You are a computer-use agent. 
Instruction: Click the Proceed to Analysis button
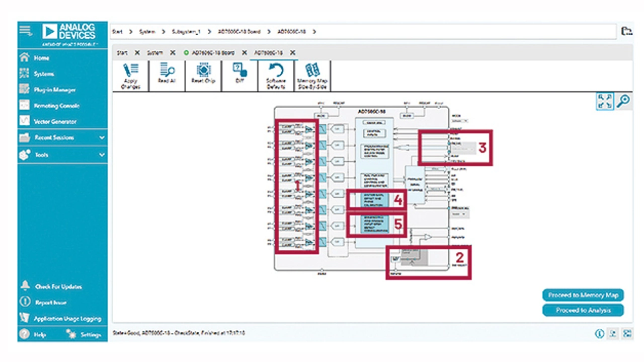pyautogui.click(x=583, y=310)
